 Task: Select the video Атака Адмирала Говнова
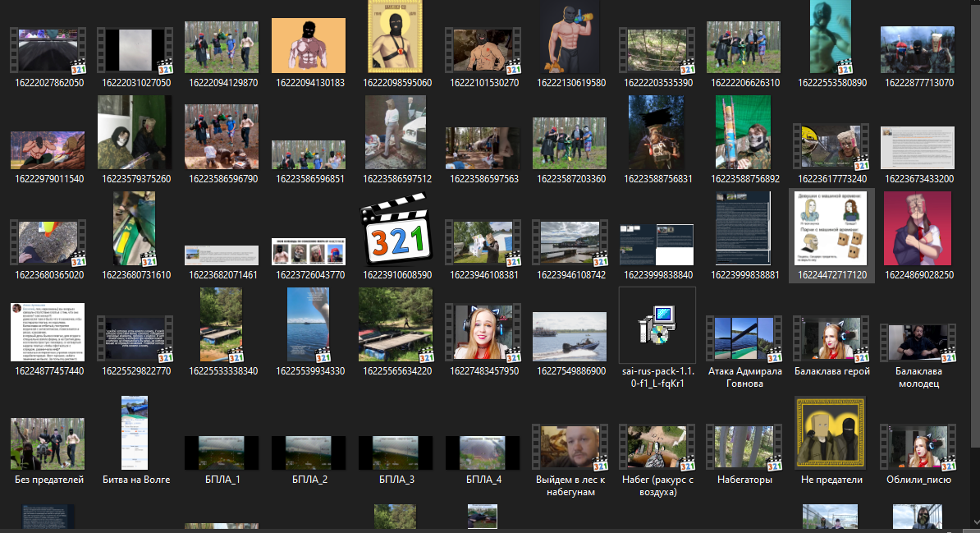pos(744,339)
